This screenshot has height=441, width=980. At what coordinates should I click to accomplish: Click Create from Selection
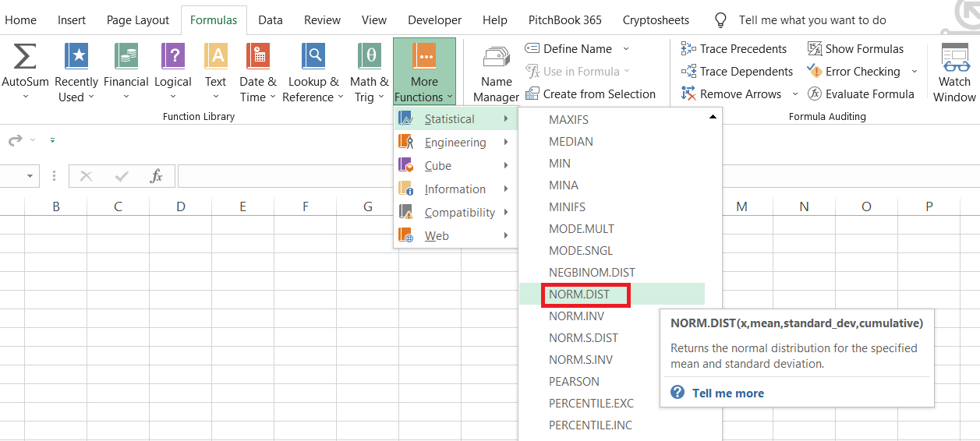tap(599, 94)
